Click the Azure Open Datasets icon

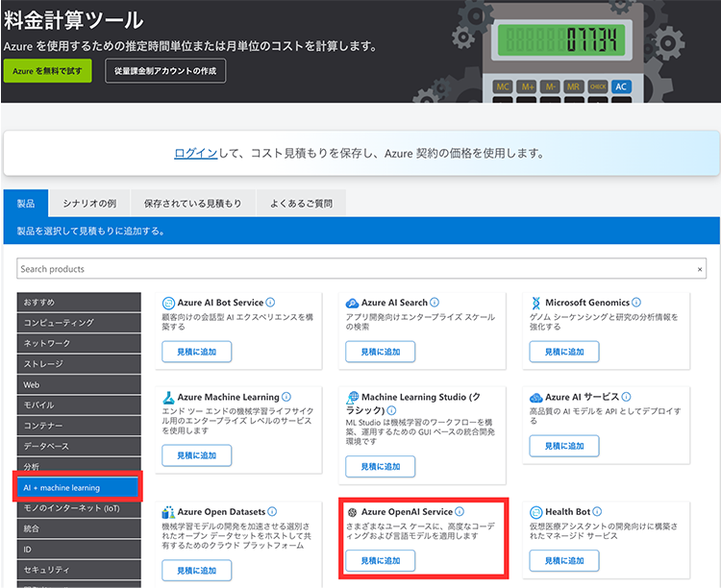[x=168, y=512]
